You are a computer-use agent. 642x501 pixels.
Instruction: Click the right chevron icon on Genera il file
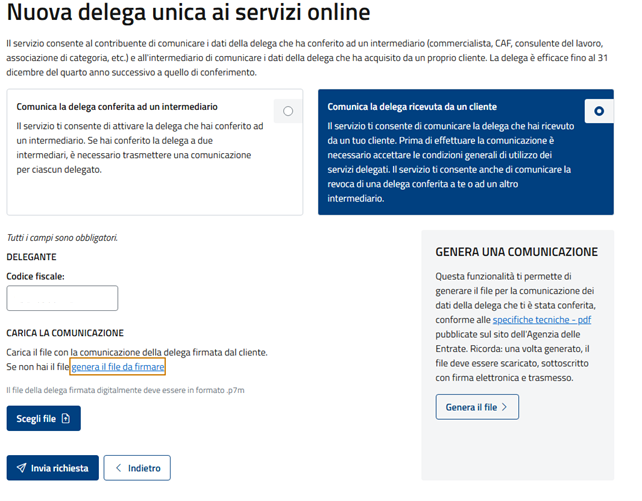[505, 407]
